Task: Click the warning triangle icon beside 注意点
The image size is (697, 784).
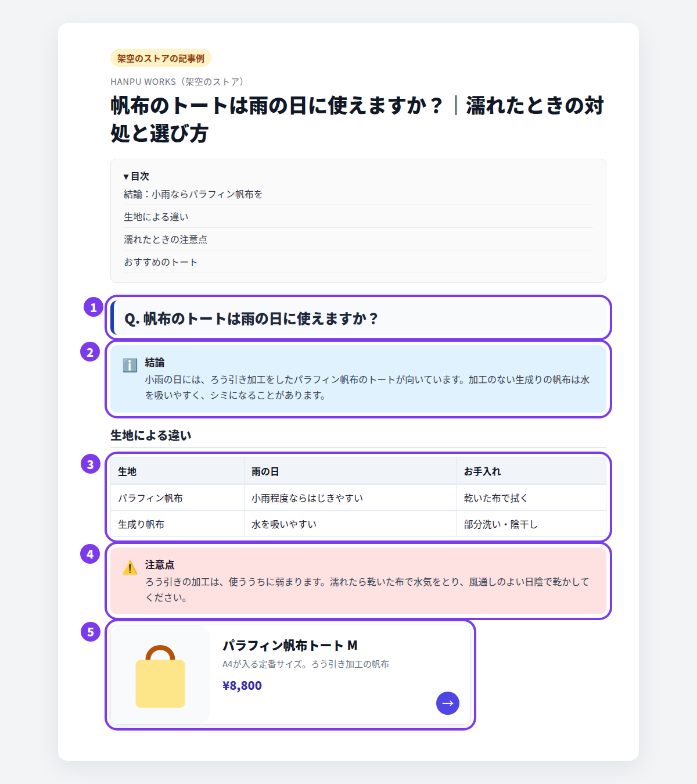Action: pos(130,567)
